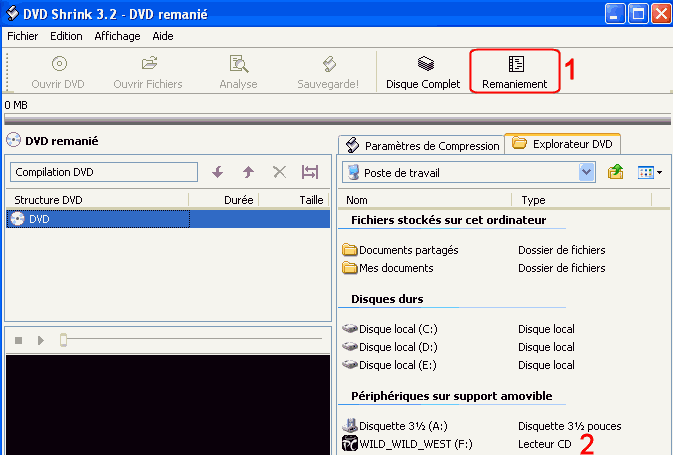673x455 pixels.
Task: Click the Taille column header
Action: click(x=294, y=200)
